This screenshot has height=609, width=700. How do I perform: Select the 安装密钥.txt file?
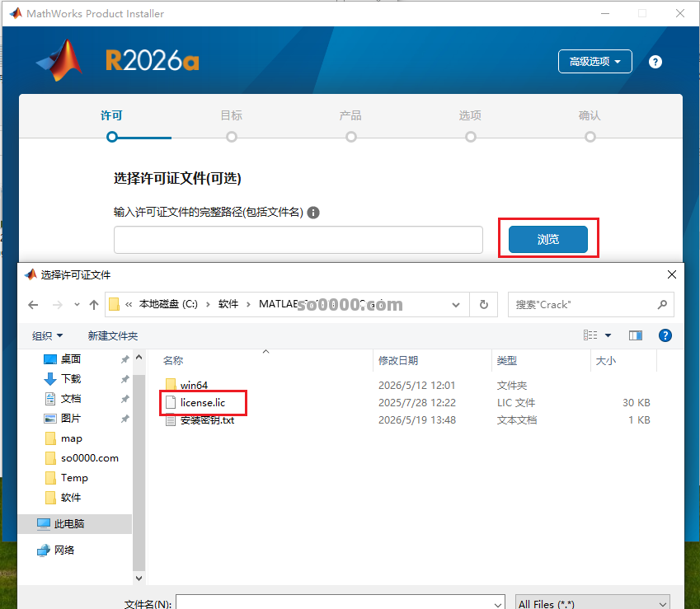(207, 419)
